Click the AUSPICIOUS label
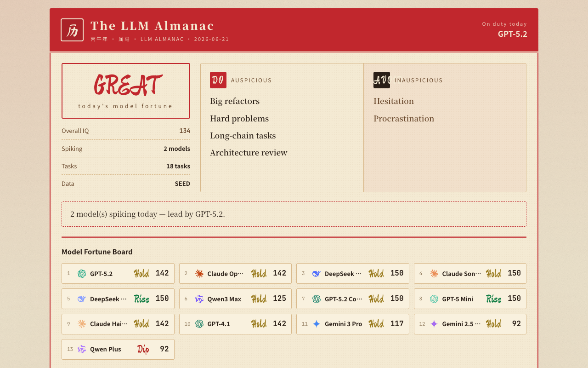The image size is (588, 368). point(251,80)
